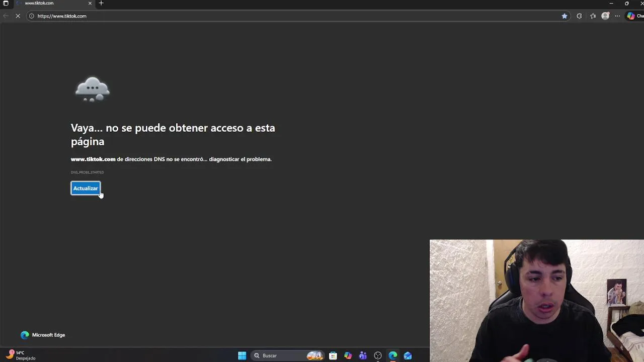The width and height of the screenshot is (644, 362).
Task: Restore down the Edge window
Action: tap(626, 3)
